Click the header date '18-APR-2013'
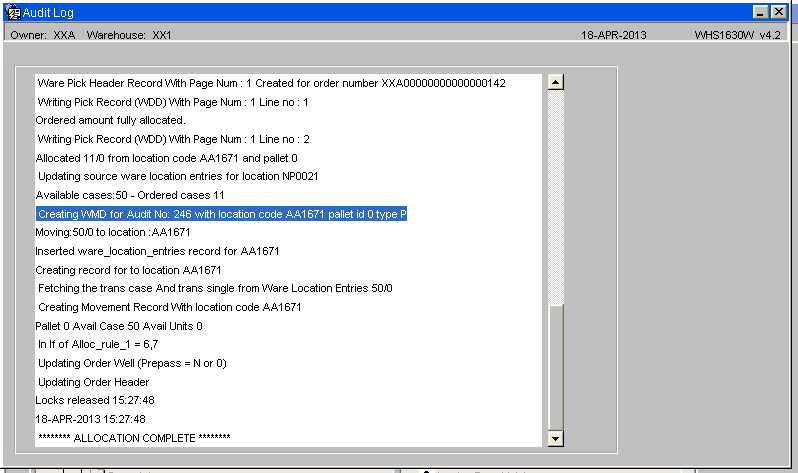Image resolution: width=798 pixels, height=473 pixels. (614, 35)
